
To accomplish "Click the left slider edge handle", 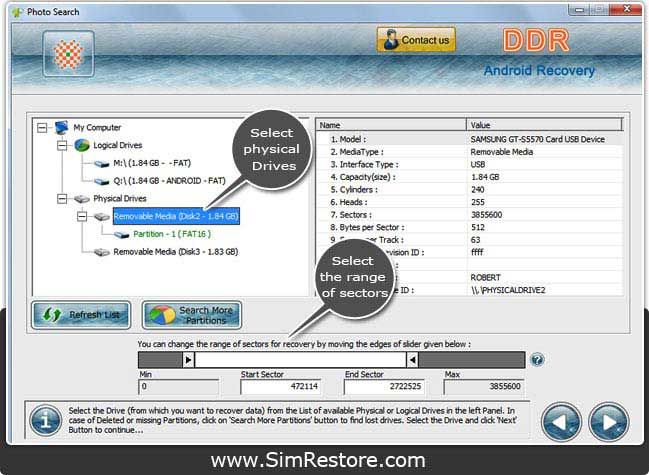I will (x=188, y=360).
